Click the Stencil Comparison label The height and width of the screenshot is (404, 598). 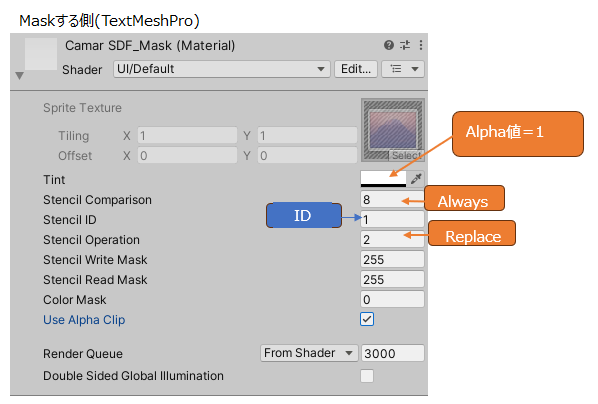(97, 200)
